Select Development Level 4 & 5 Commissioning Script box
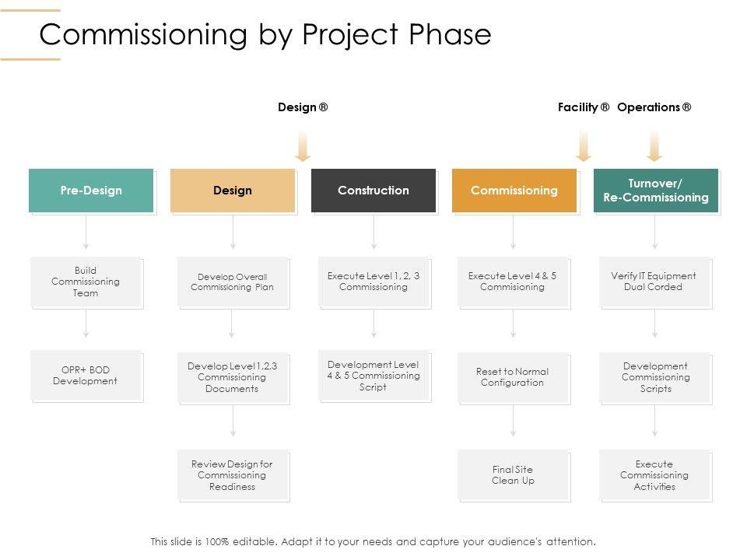This screenshot has height=560, width=747. (373, 376)
